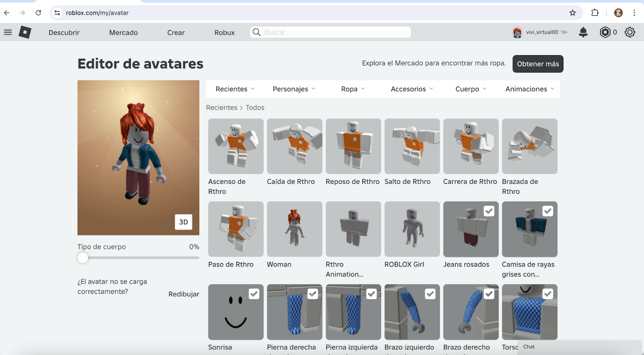Equip the ROBLOX Girl character item

[412, 229]
